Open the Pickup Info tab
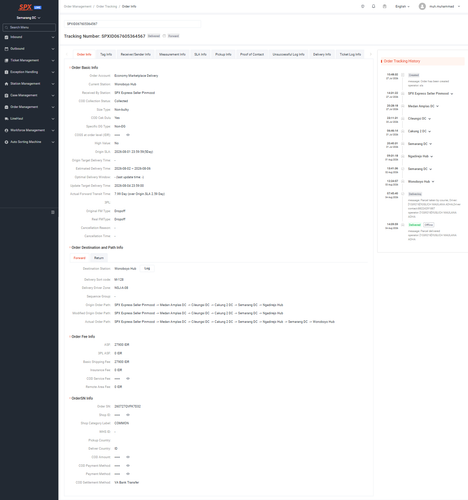This screenshot has height=500, width=468. (223, 54)
